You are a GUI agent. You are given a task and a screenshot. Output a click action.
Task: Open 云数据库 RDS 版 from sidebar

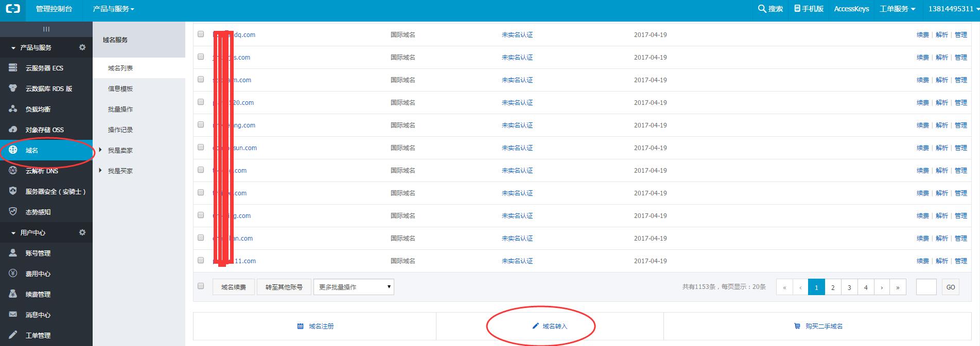(46, 88)
